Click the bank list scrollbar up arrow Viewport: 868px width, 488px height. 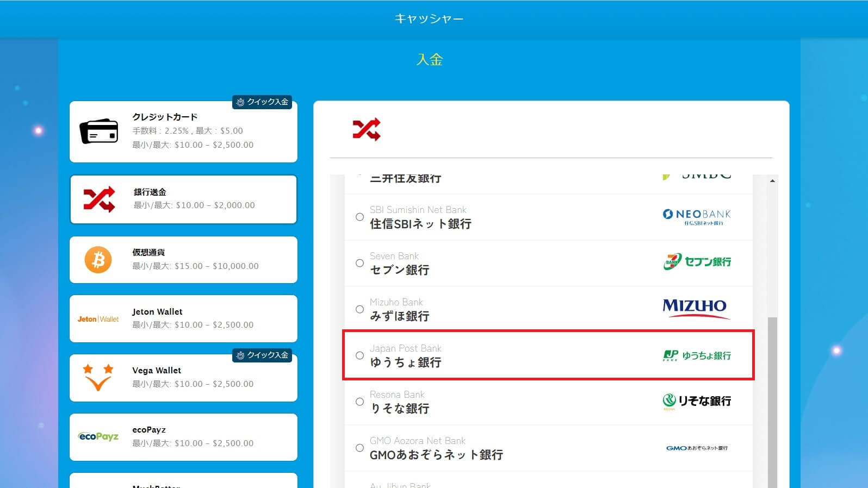(772, 180)
